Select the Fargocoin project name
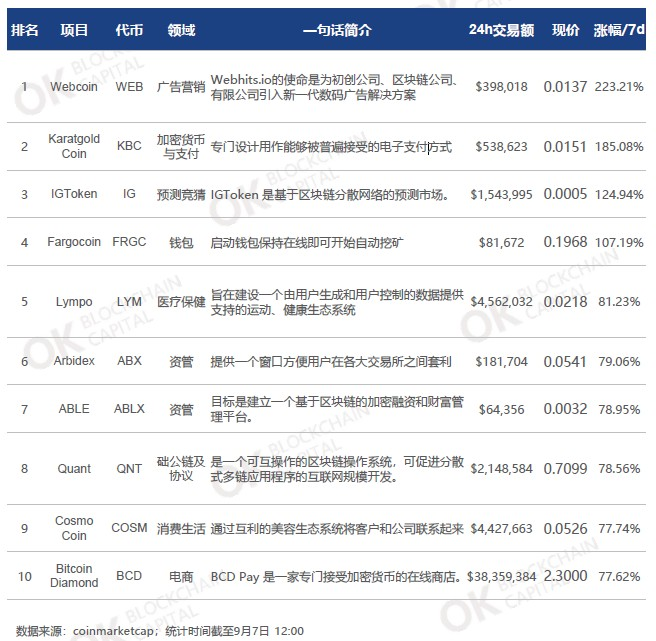 pos(74,242)
